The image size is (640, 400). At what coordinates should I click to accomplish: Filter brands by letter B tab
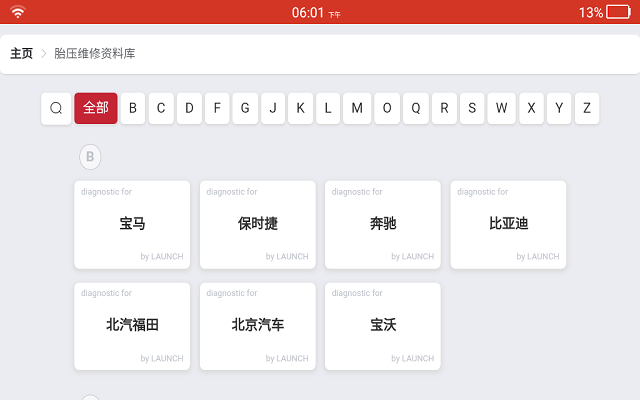[133, 108]
